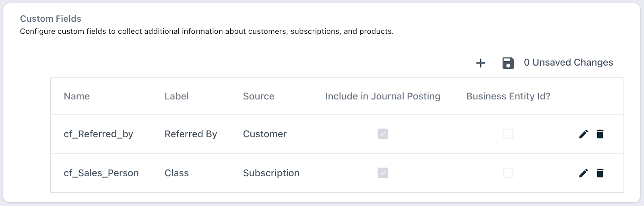644x206 pixels.
Task: Click the Subscription source cell
Action: (x=271, y=173)
